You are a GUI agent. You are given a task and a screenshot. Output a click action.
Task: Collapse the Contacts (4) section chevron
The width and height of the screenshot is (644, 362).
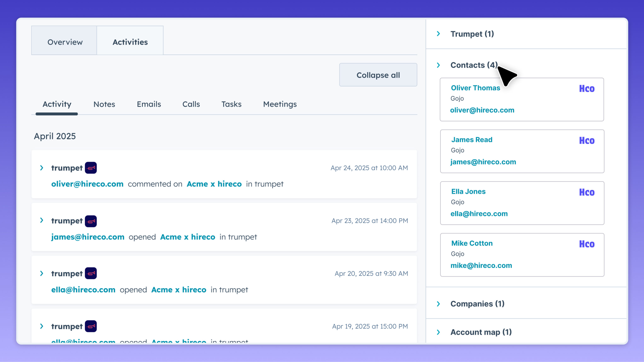(439, 65)
